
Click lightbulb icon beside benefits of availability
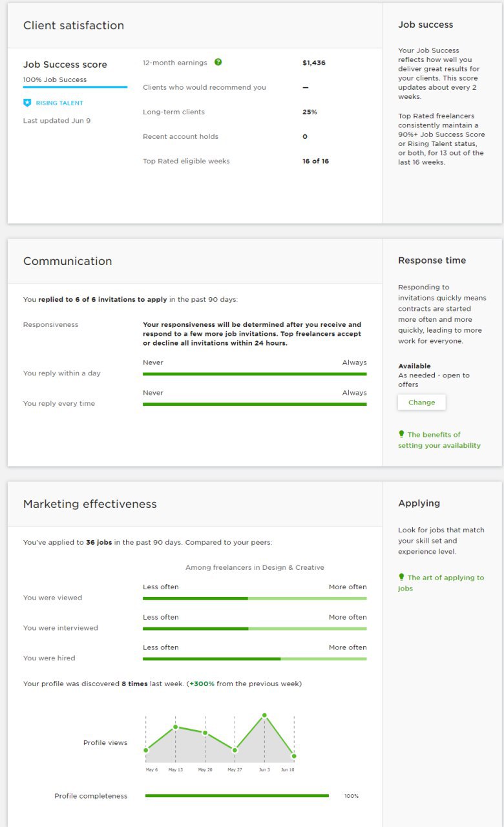(x=401, y=434)
